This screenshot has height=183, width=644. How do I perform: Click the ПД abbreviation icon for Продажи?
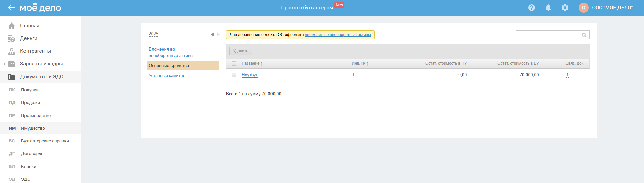click(x=12, y=103)
